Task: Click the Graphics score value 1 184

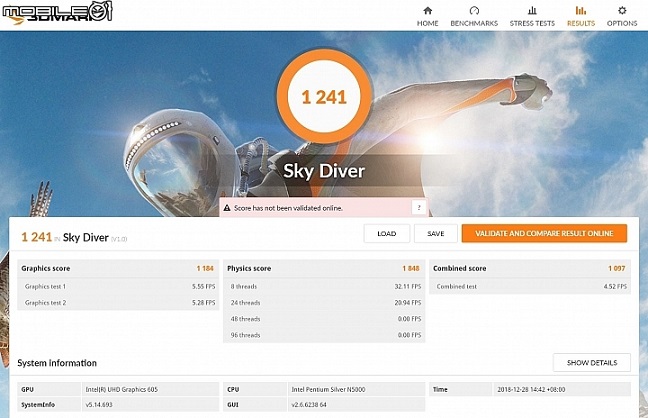Action: [x=205, y=268]
